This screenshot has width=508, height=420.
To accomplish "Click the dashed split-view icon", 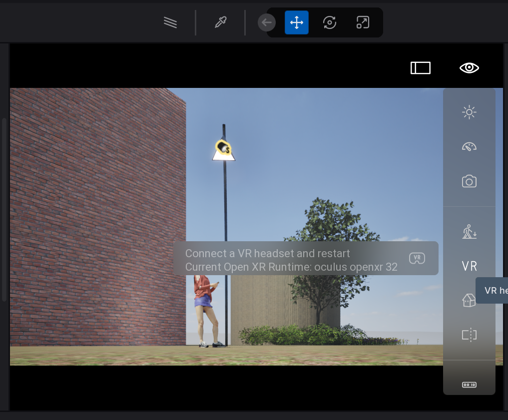I will [x=469, y=335].
